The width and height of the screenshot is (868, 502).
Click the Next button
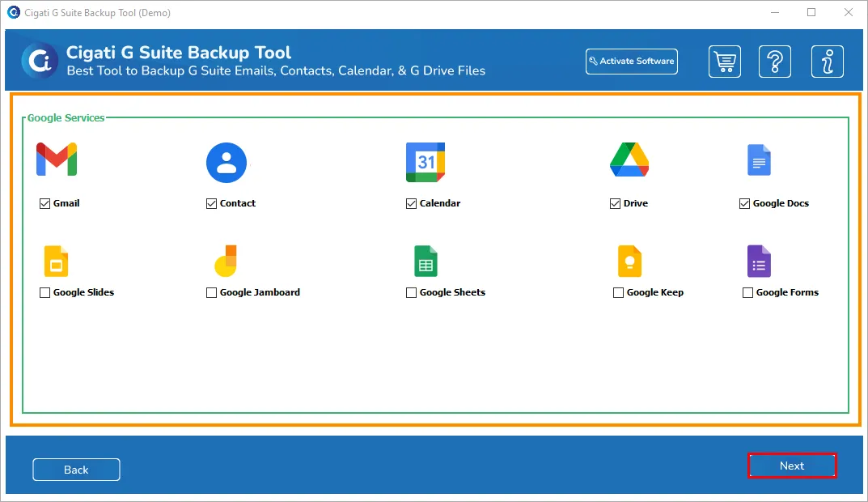792,466
